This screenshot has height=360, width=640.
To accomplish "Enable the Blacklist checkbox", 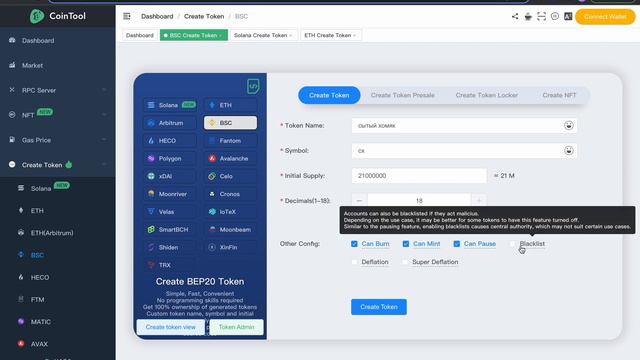I will click(513, 244).
